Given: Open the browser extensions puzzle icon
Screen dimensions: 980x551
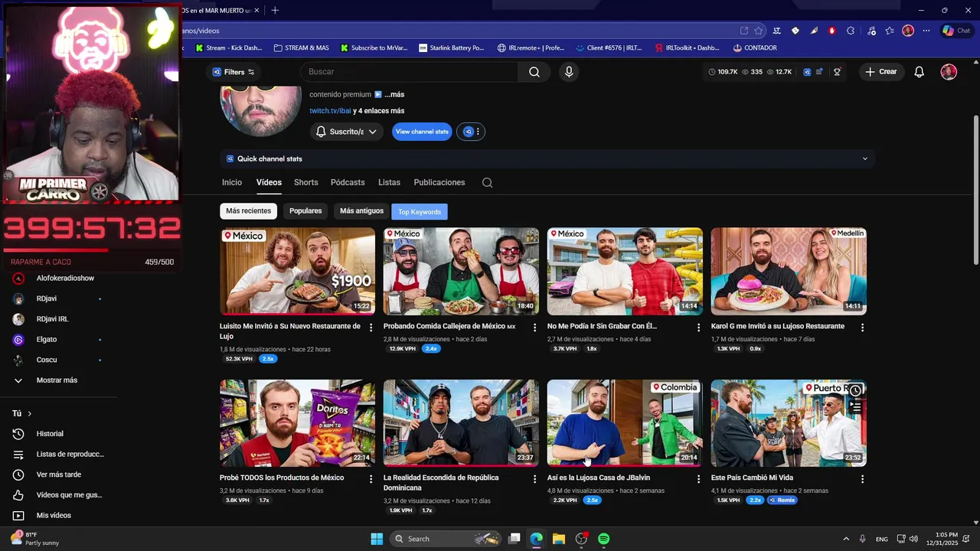Looking at the screenshot, I should 851,31.
